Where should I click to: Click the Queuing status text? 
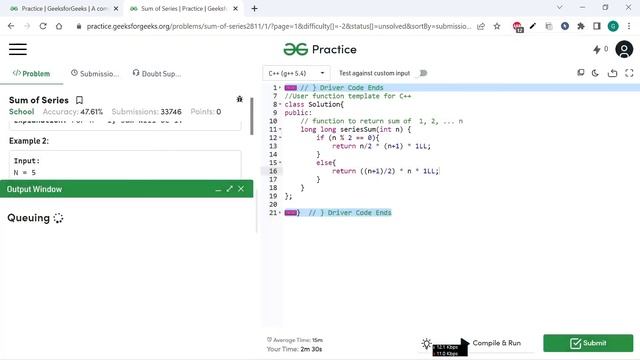(29, 218)
